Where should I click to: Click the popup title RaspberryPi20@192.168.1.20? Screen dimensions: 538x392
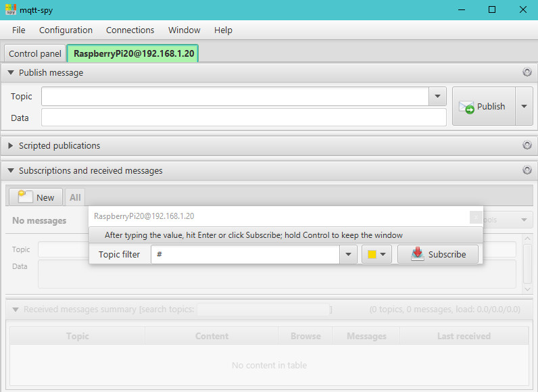[x=144, y=216]
